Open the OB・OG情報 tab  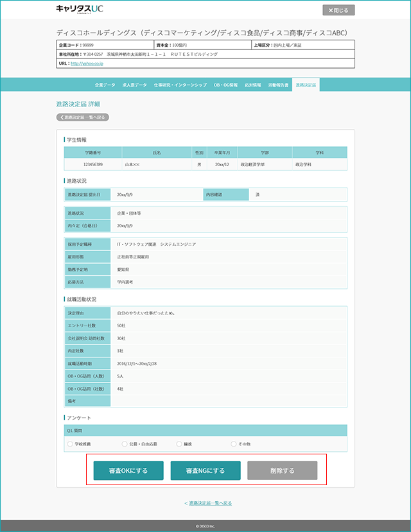(x=225, y=85)
